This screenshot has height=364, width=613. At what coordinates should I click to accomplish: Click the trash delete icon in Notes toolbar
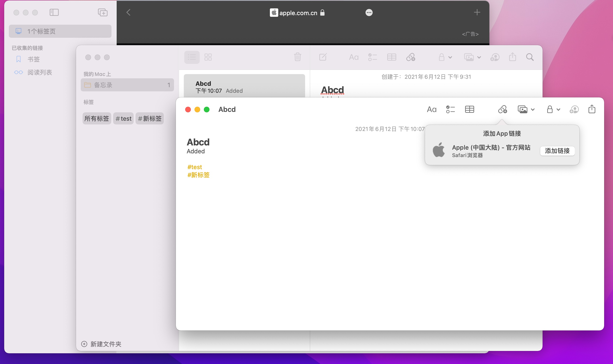coord(297,57)
